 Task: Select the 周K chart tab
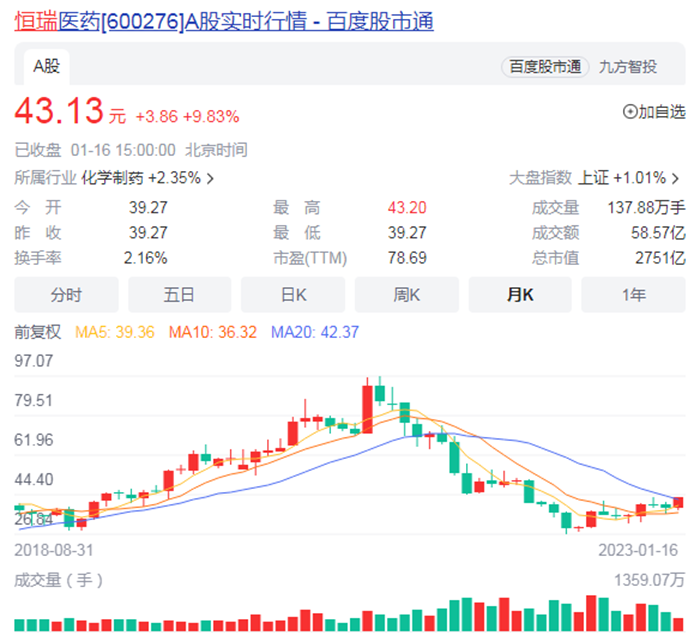click(x=407, y=295)
